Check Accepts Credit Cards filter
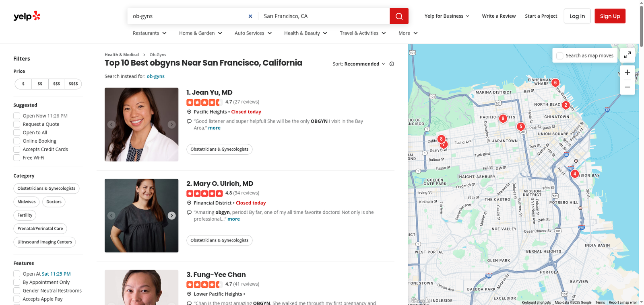 (17, 149)
